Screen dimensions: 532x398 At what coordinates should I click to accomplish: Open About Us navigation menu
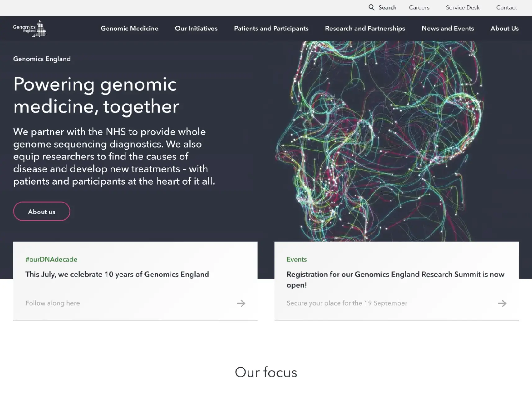(504, 28)
